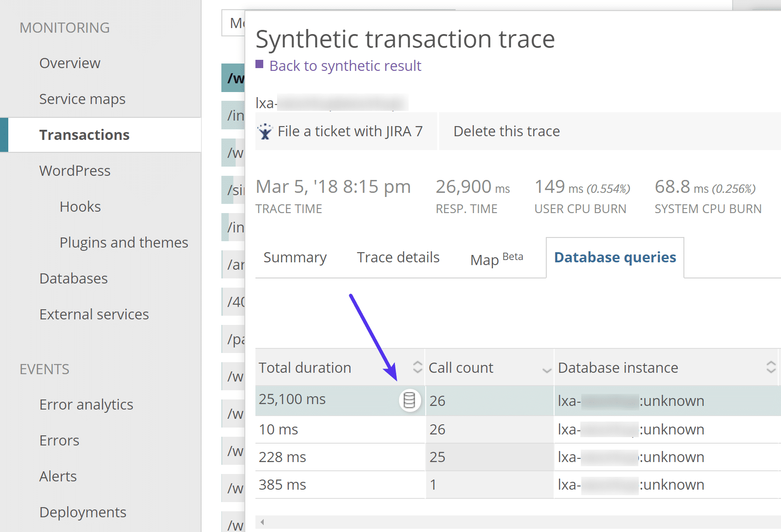Sort the table by Total duration
Screen dimensions: 781x532
click(417, 367)
